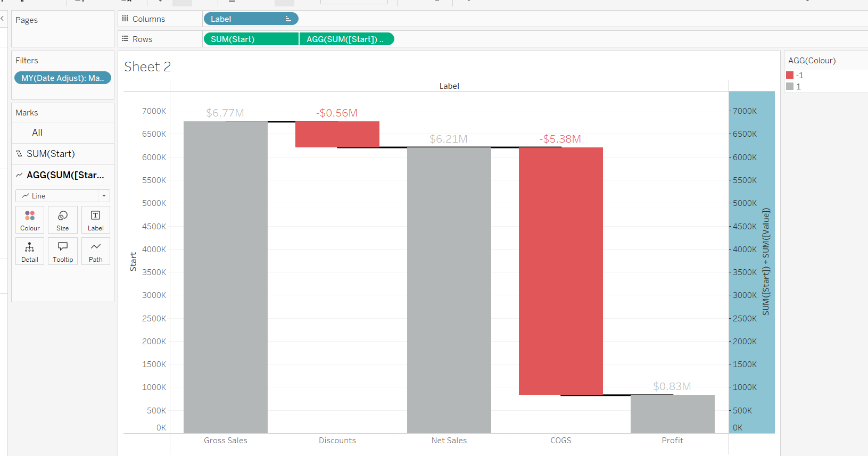The width and height of the screenshot is (868, 456).
Task: Click the Sheet 2 title
Action: [x=147, y=67]
